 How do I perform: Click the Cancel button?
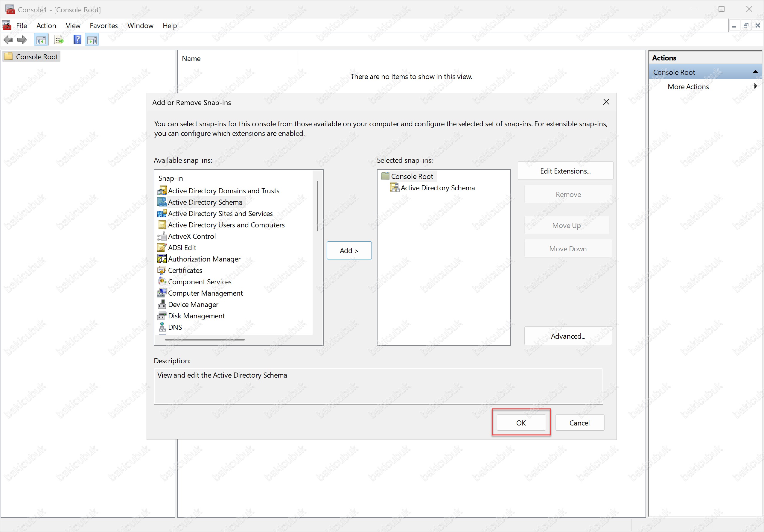pos(579,422)
